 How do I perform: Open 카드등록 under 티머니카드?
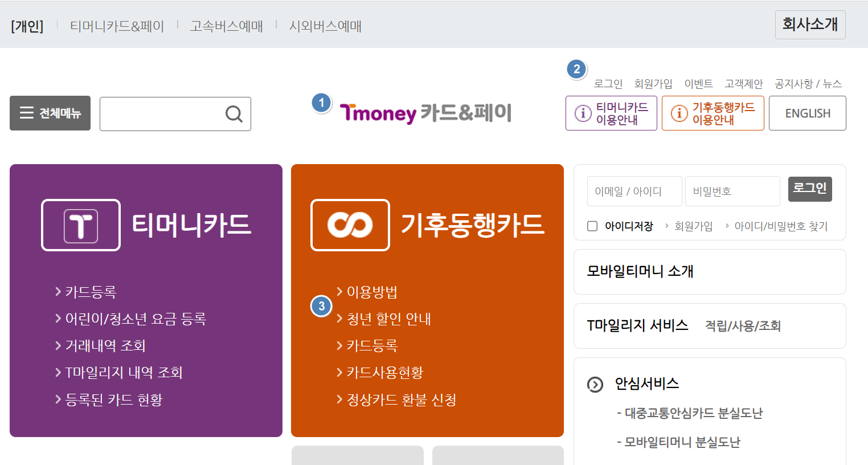pos(91,292)
